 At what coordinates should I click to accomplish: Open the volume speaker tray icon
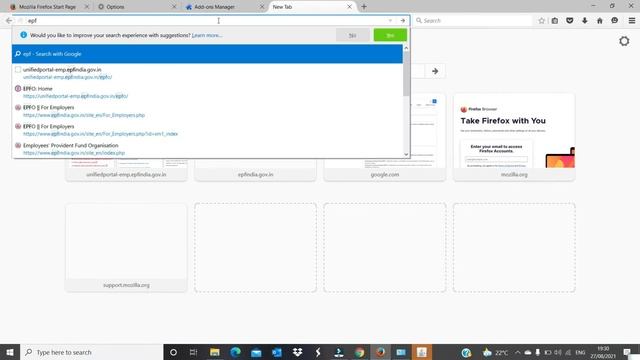pos(558,352)
